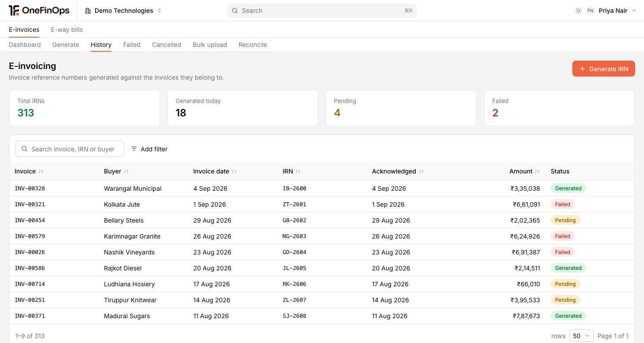Open the Generated today summary card
Viewport: 644px width, 343px height.
point(243,108)
